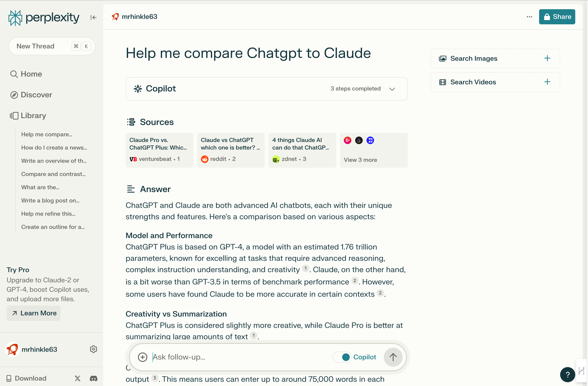
Task: Open Search Images panel icon
Action: [443, 58]
